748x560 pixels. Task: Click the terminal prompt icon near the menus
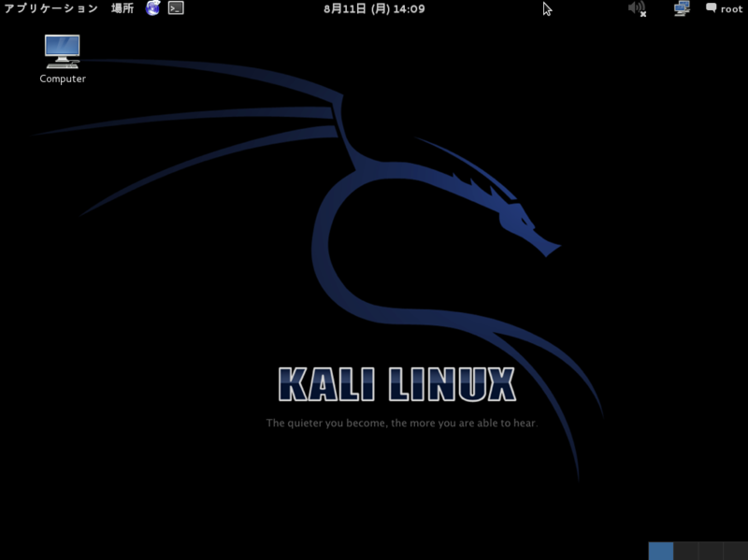pos(174,9)
